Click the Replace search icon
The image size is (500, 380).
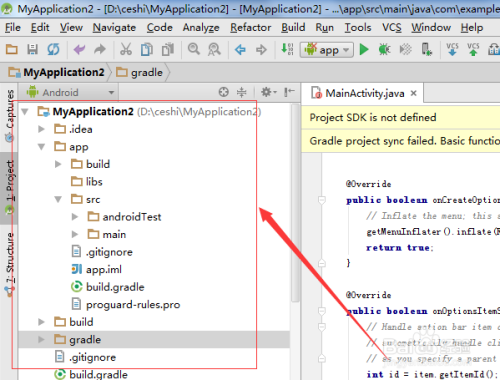pyautogui.click(x=214, y=50)
